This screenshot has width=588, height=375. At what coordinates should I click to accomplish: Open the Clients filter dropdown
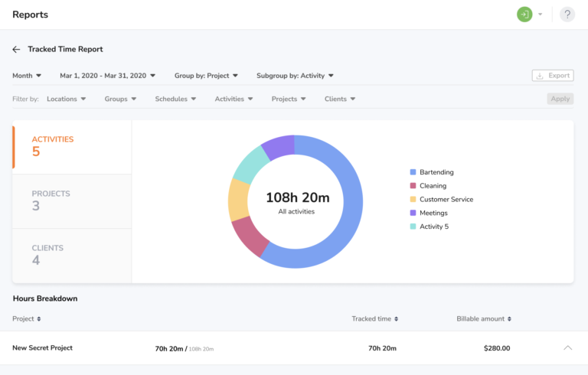coord(340,99)
